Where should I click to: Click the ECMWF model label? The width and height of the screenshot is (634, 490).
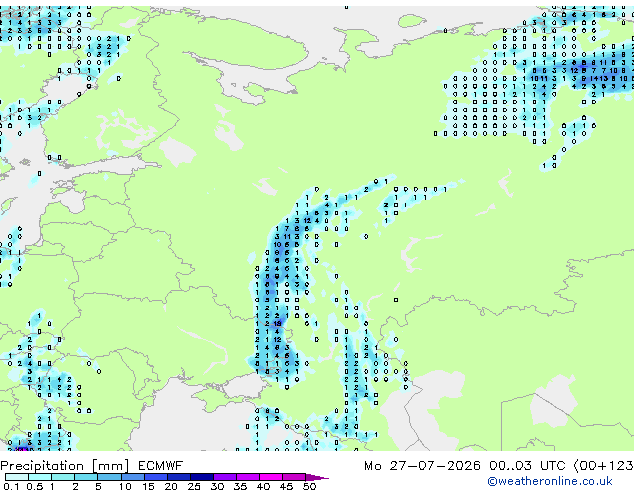[x=161, y=466]
